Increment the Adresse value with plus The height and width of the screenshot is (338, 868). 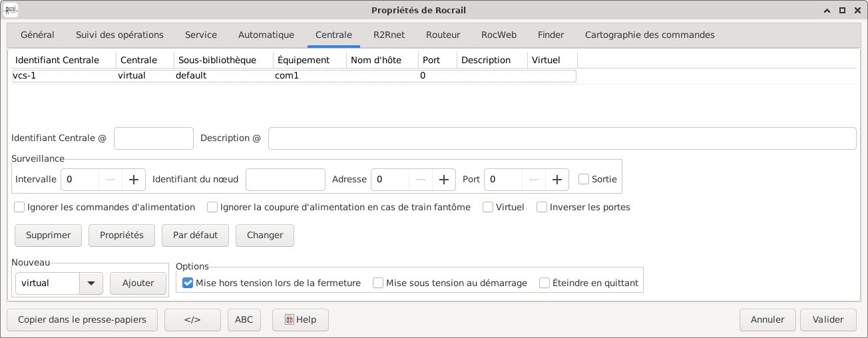pyautogui.click(x=441, y=179)
